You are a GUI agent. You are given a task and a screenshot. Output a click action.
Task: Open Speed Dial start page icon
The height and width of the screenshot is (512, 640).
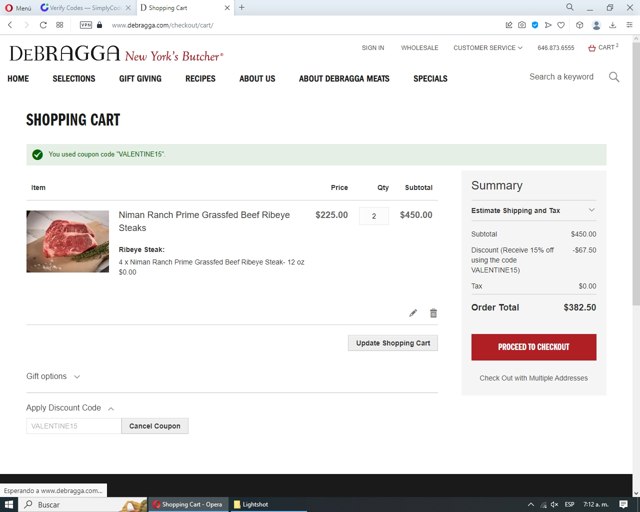point(60,25)
